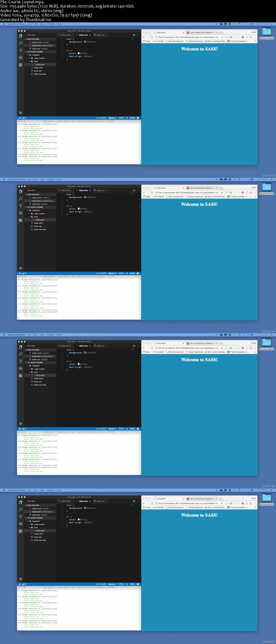Click Chrome address bar in 00:00:14 frame
276x644 pixels.
click(189, 37)
